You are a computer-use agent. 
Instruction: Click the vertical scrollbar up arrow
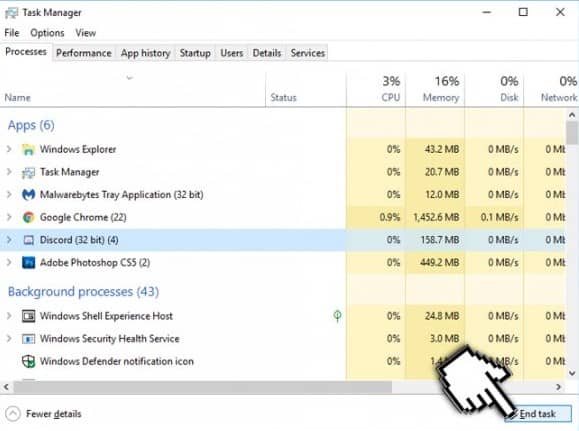click(572, 115)
